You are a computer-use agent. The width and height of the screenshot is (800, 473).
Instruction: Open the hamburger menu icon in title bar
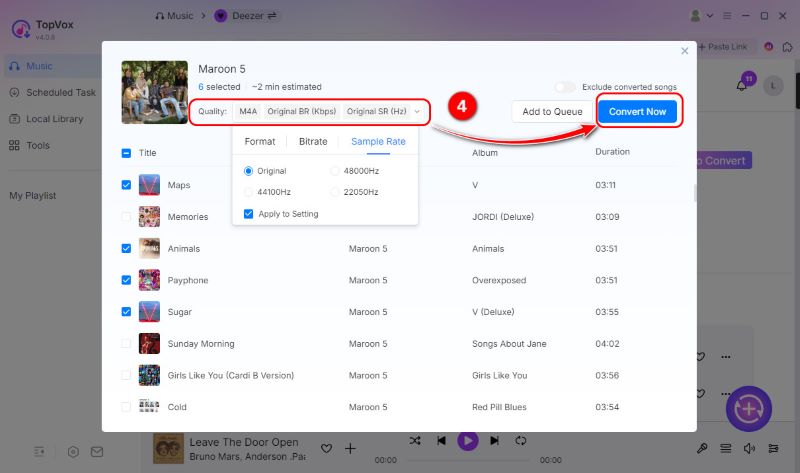point(727,16)
